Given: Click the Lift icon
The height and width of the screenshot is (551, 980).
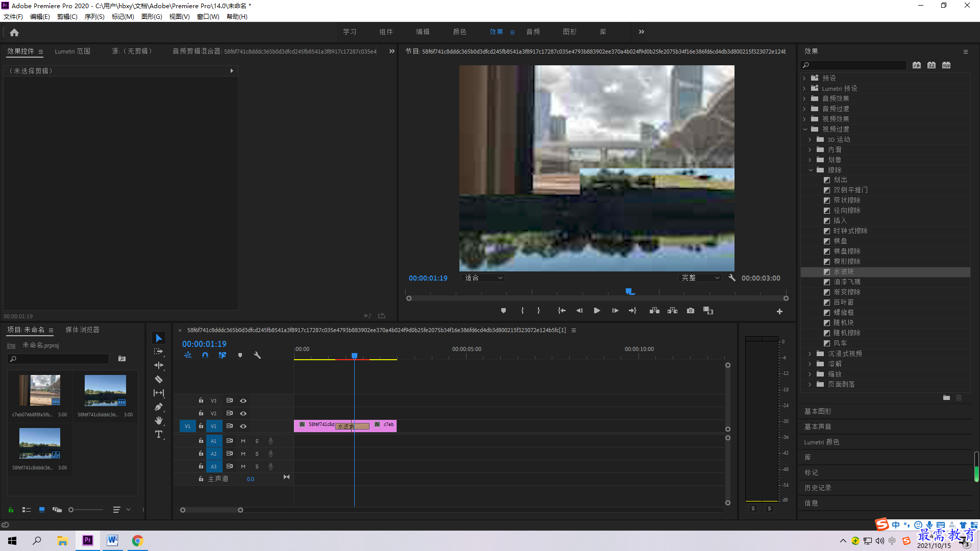Looking at the screenshot, I should (654, 311).
